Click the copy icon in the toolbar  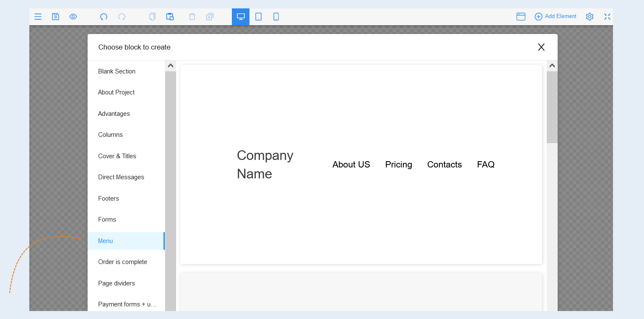pyautogui.click(x=152, y=17)
